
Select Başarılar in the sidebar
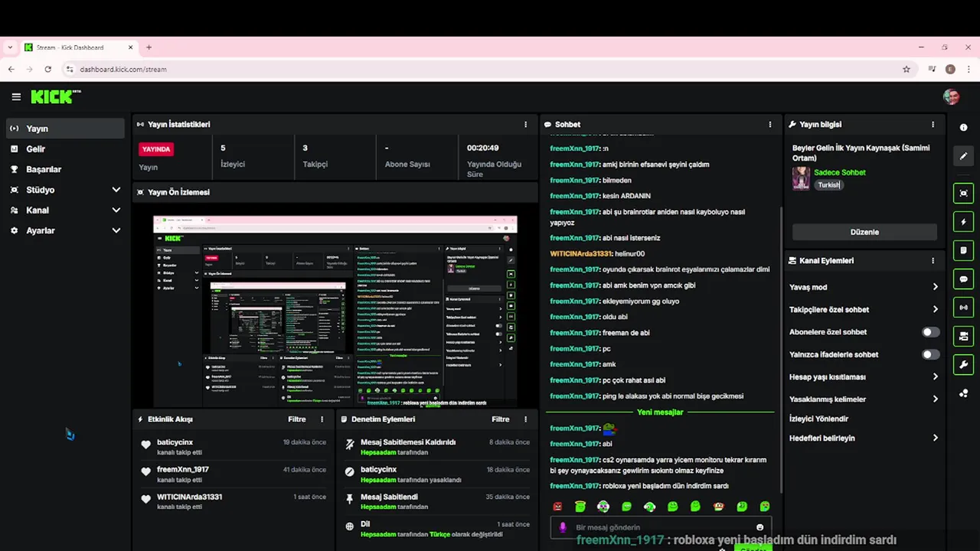65,169
